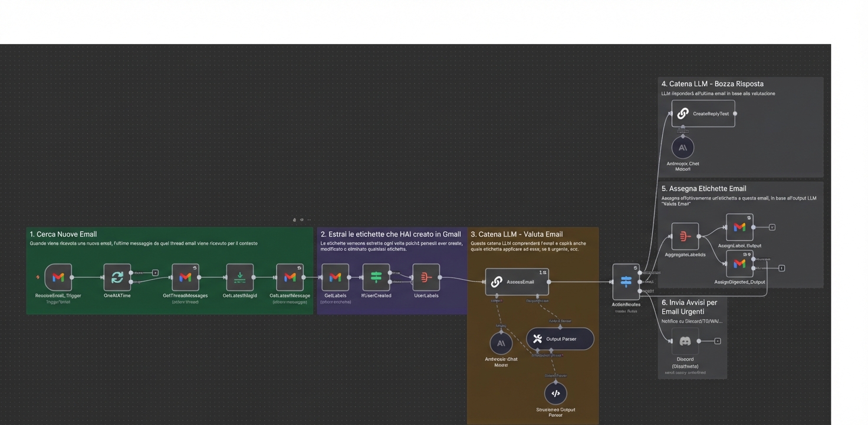Viewport: 868px width, 425px height.
Task: Click the OneAtATime loop node
Action: [117, 277]
